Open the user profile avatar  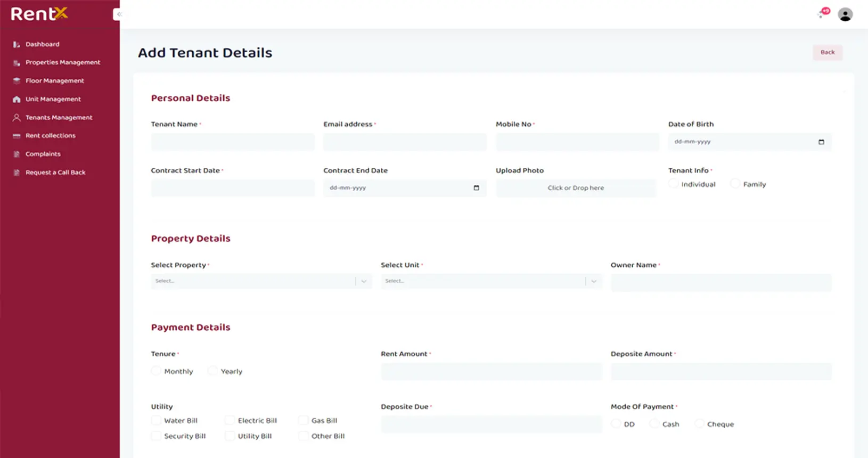(x=845, y=14)
